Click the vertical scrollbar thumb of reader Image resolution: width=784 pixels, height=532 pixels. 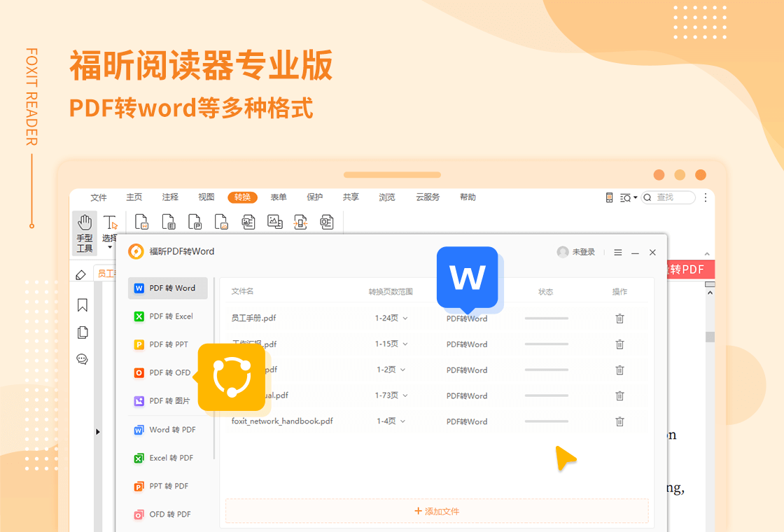[710, 337]
